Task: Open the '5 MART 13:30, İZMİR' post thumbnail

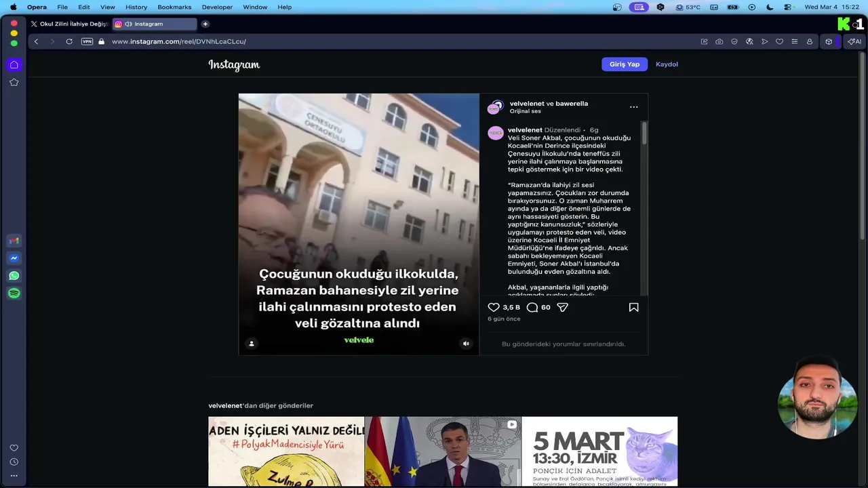Action: click(600, 451)
